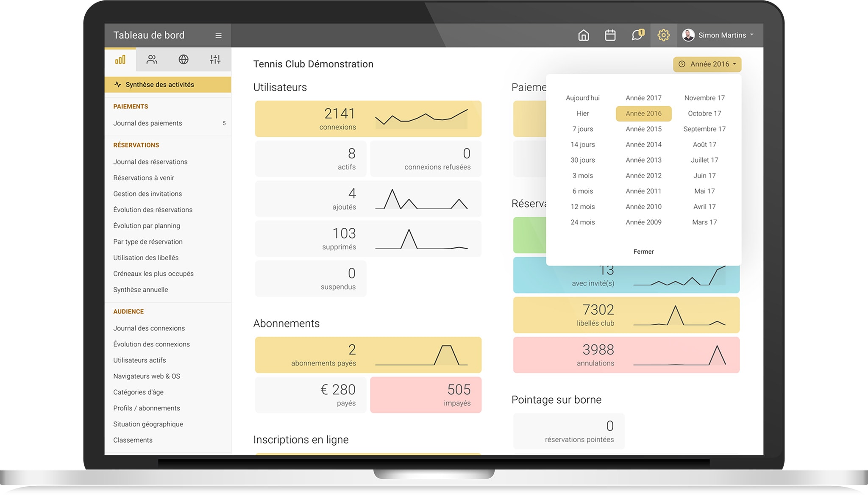Viewport: 868px width, 496px height.
Task: Switch to the users group tab icon
Action: [x=152, y=60]
